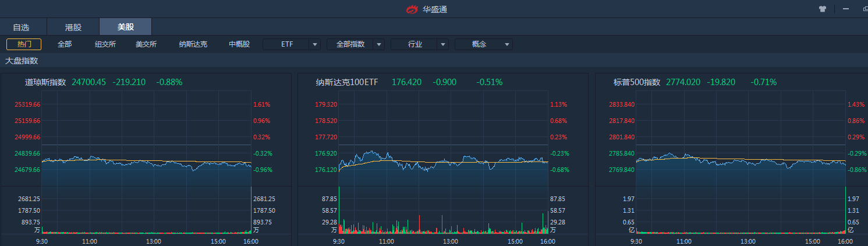
Task: Open the 行业 dropdown
Action: click(x=420, y=44)
